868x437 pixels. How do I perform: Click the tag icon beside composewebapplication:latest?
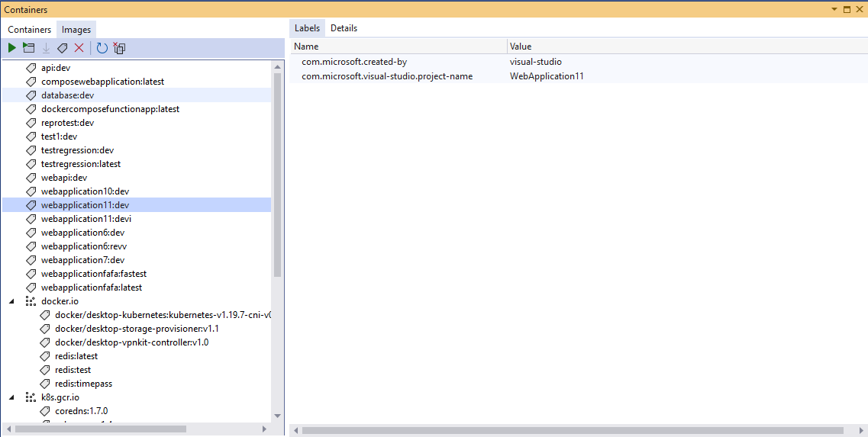pos(31,82)
